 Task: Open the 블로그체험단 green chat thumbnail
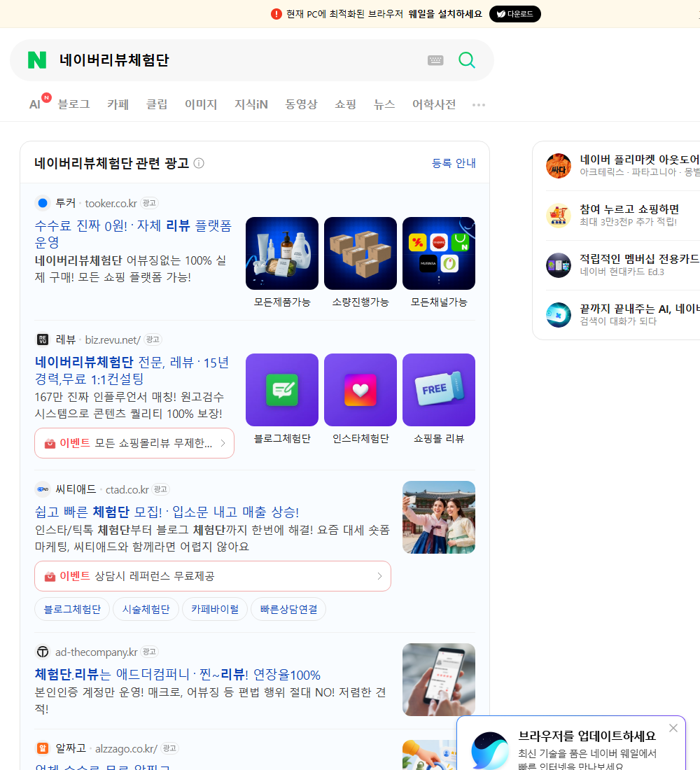point(282,390)
